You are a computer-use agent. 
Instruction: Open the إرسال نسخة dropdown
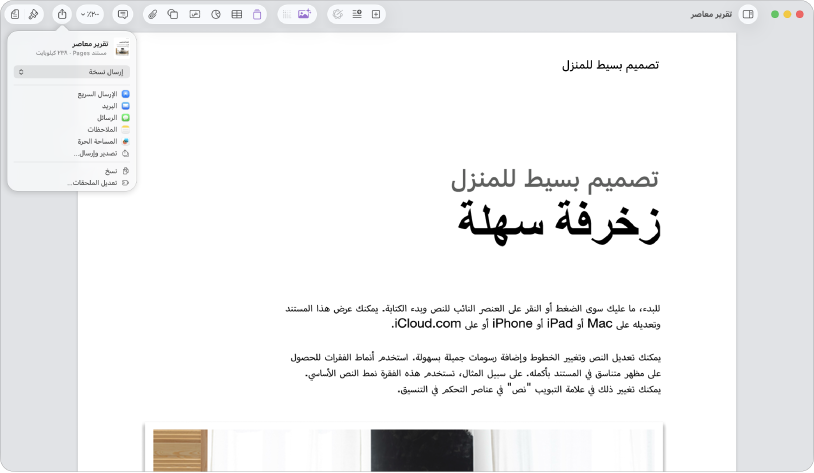(x=72, y=72)
